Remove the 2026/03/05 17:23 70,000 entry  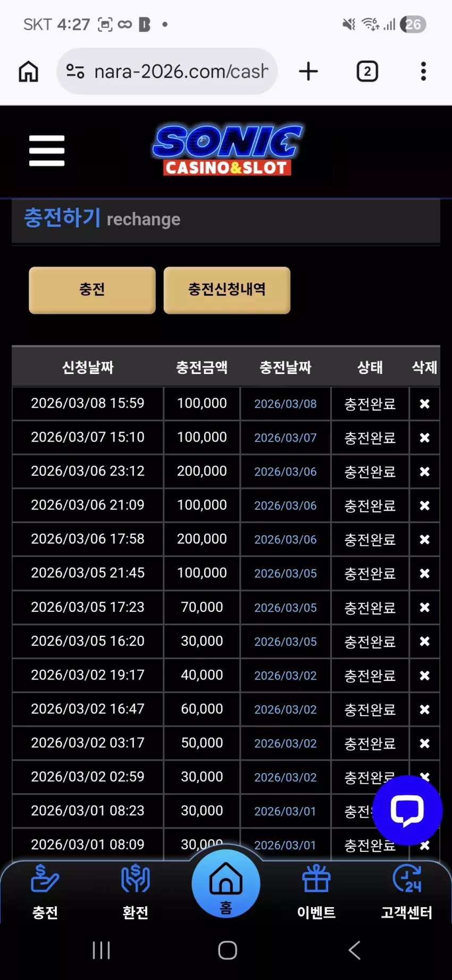[x=424, y=607]
